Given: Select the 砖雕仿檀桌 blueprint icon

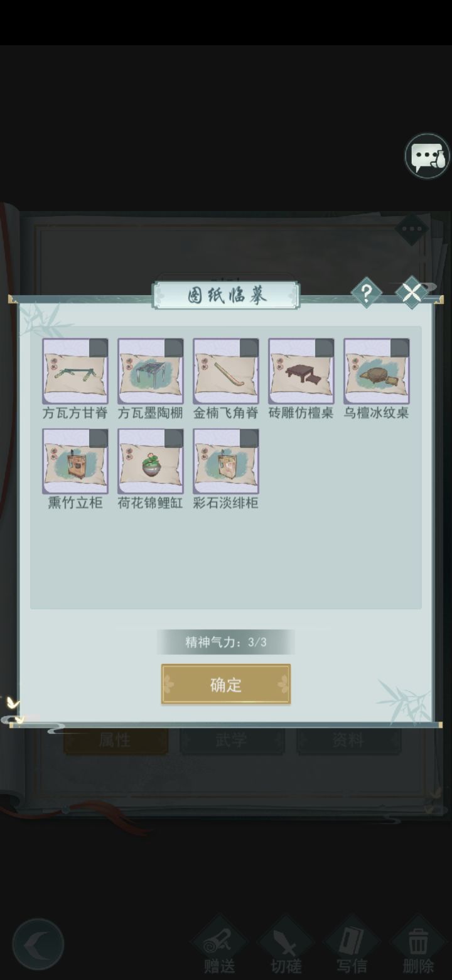Looking at the screenshot, I should (x=301, y=371).
